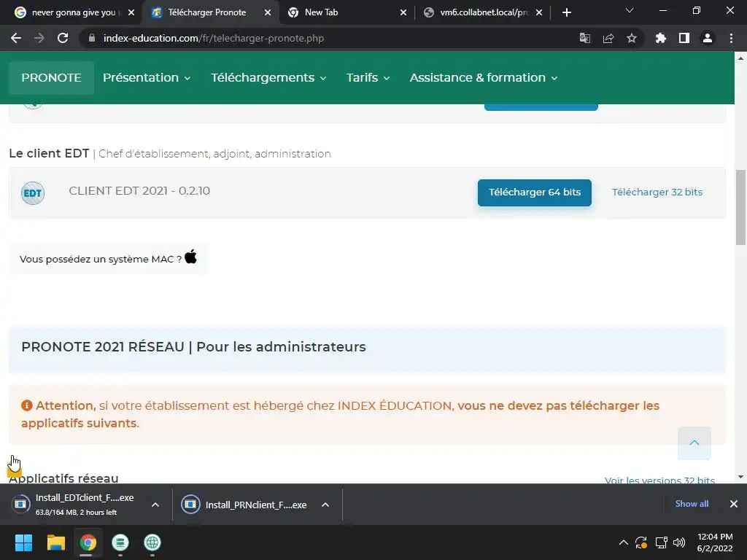This screenshot has width=747, height=560.
Task: Open Install_PRNclient download options chevron
Action: 325,505
